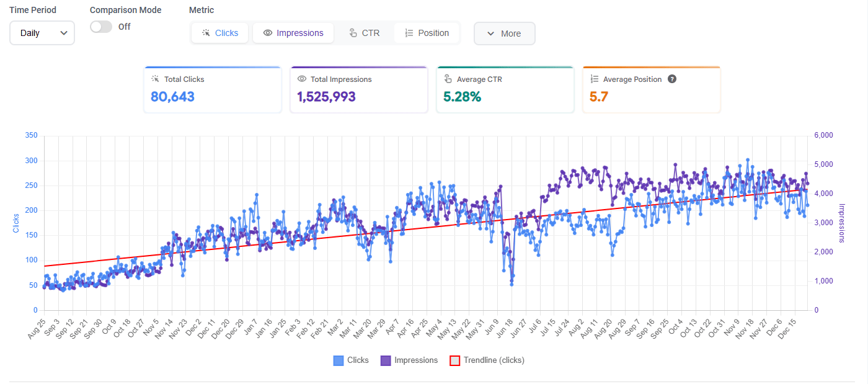868x384 pixels.
Task: Click the Aug 25 label on the x-axis
Action: pos(37,328)
